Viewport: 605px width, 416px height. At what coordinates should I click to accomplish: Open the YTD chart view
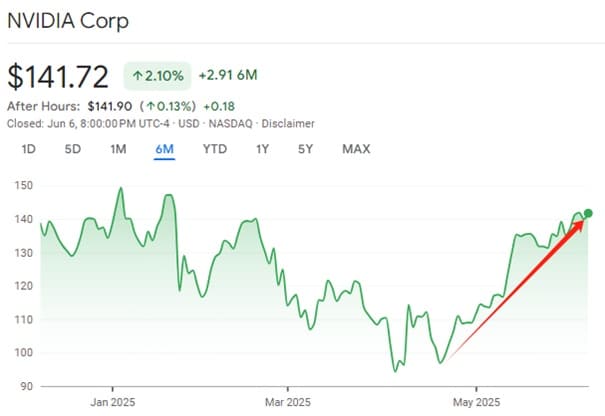(214, 149)
